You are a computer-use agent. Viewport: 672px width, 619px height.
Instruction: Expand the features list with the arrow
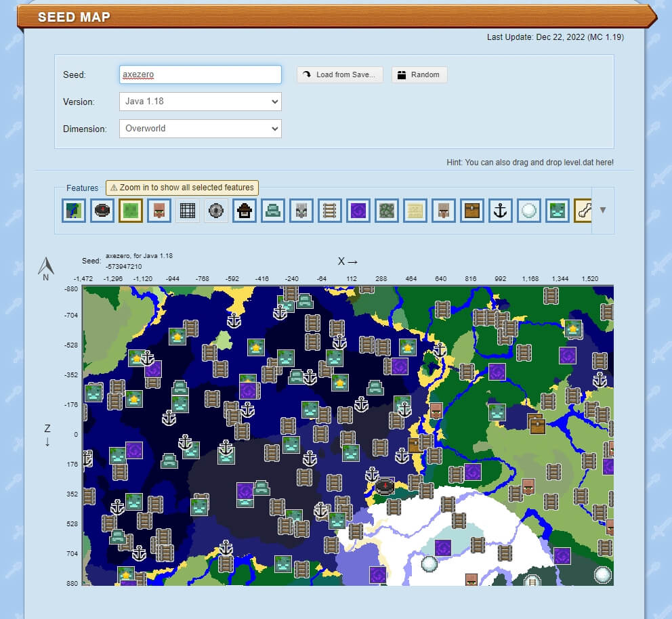coord(603,210)
